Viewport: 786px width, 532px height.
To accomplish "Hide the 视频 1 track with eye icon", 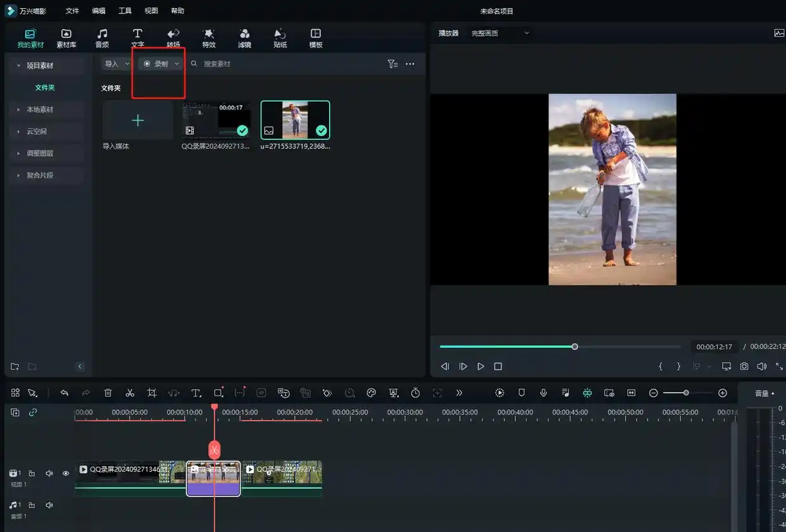I will [65, 473].
